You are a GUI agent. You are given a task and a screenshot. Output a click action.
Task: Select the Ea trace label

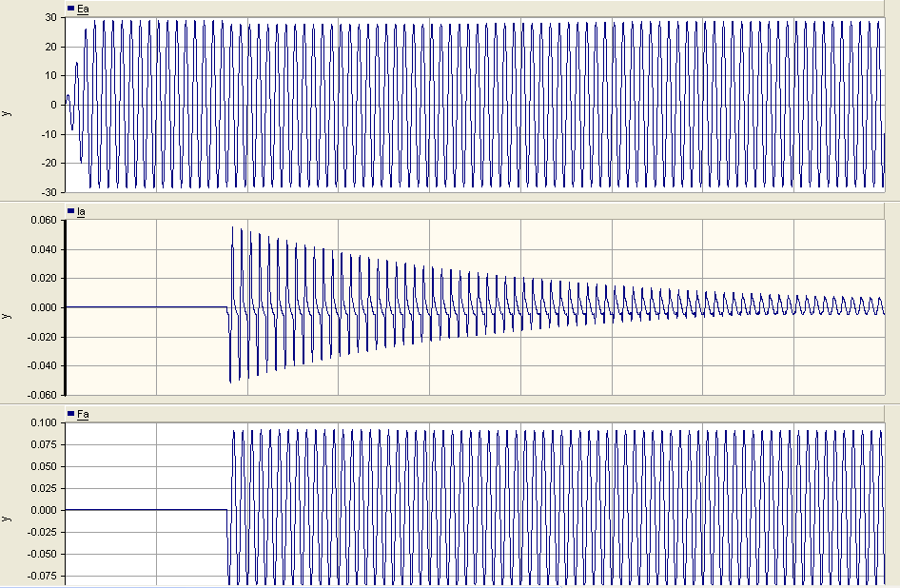pyautogui.click(x=83, y=10)
